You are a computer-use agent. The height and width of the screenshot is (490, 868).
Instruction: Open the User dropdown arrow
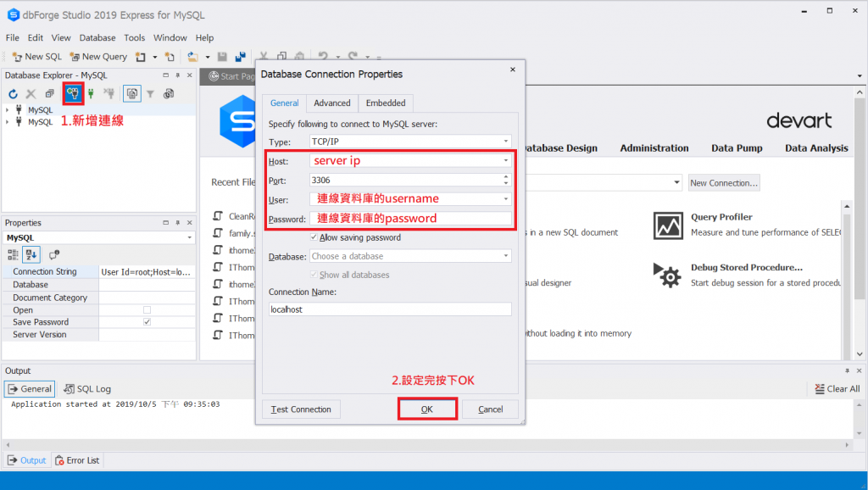coord(505,198)
